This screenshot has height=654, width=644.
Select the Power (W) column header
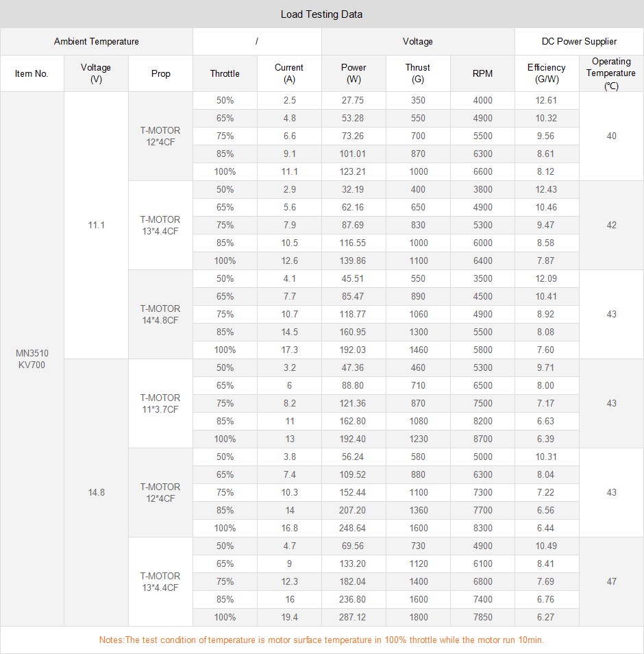point(354,73)
